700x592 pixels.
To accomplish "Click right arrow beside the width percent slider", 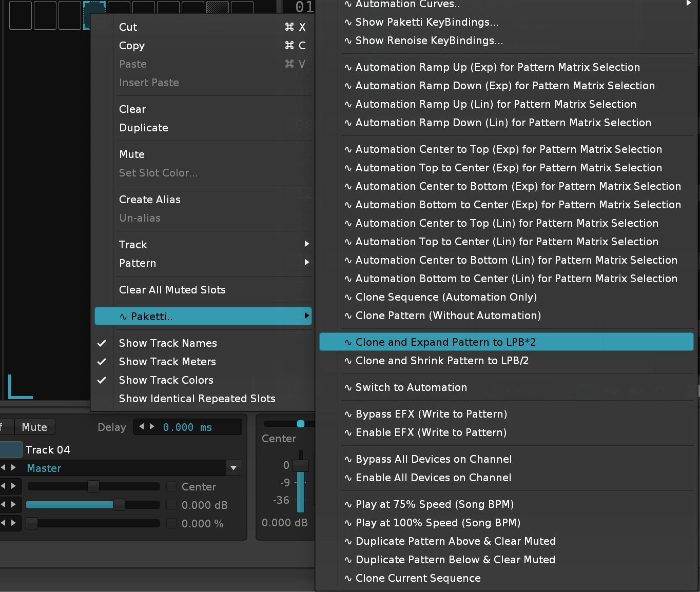I will (x=14, y=523).
